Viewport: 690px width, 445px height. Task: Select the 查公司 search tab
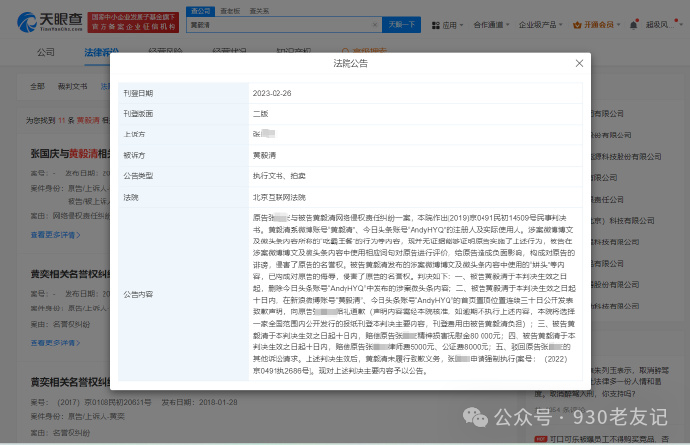coord(200,10)
